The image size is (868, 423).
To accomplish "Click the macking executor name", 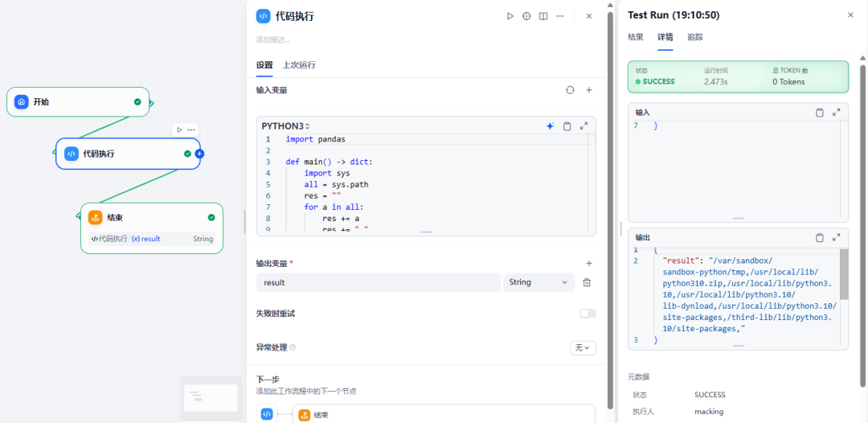I will pos(709,412).
